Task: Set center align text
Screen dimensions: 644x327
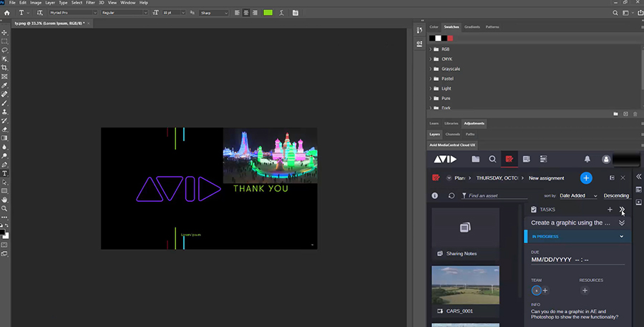Action: (246, 13)
